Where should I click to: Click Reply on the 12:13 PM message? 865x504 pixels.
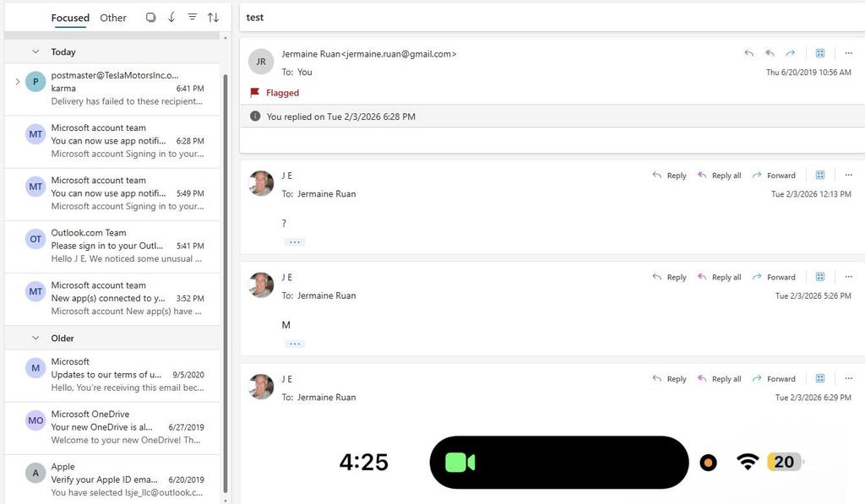[x=669, y=176]
